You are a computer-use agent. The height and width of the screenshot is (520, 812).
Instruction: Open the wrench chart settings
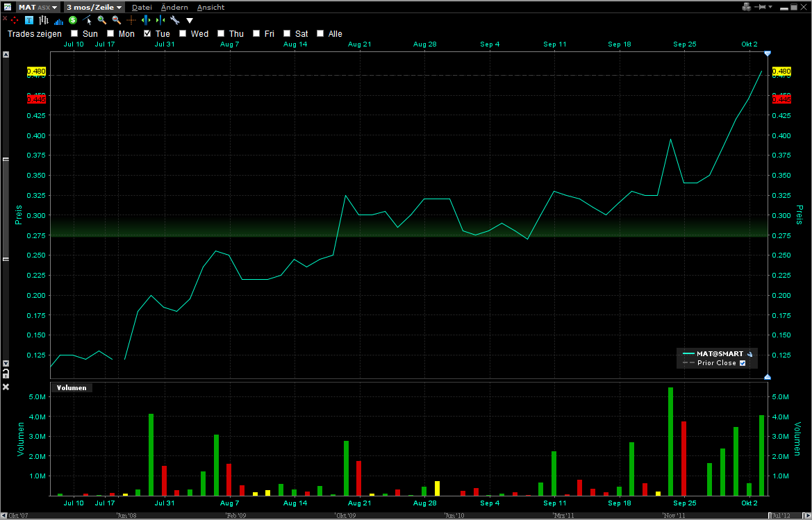(174, 20)
